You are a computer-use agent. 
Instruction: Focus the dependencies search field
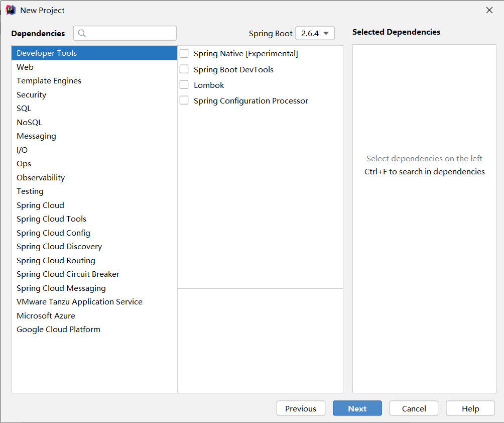pyautogui.click(x=124, y=33)
